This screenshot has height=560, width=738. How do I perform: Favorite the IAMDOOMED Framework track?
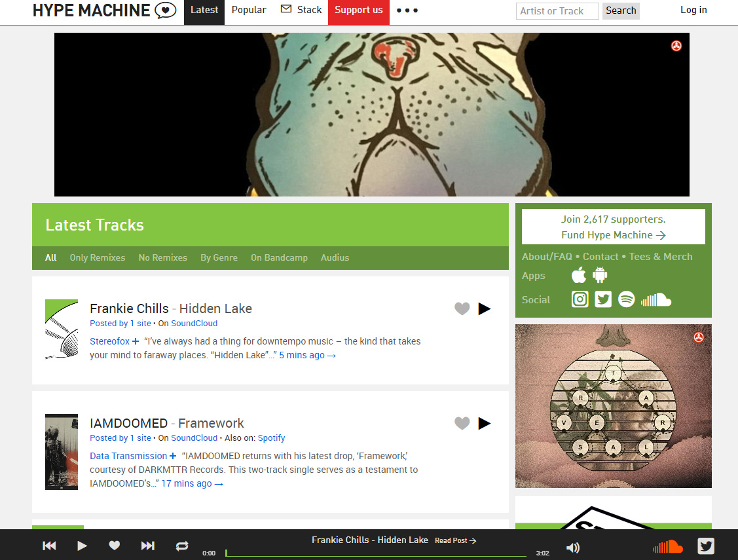tap(462, 424)
